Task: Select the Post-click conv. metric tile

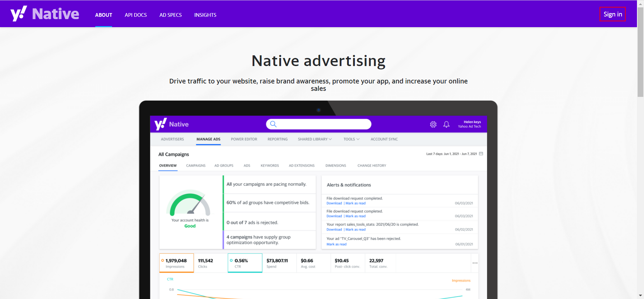Action: pos(348,263)
